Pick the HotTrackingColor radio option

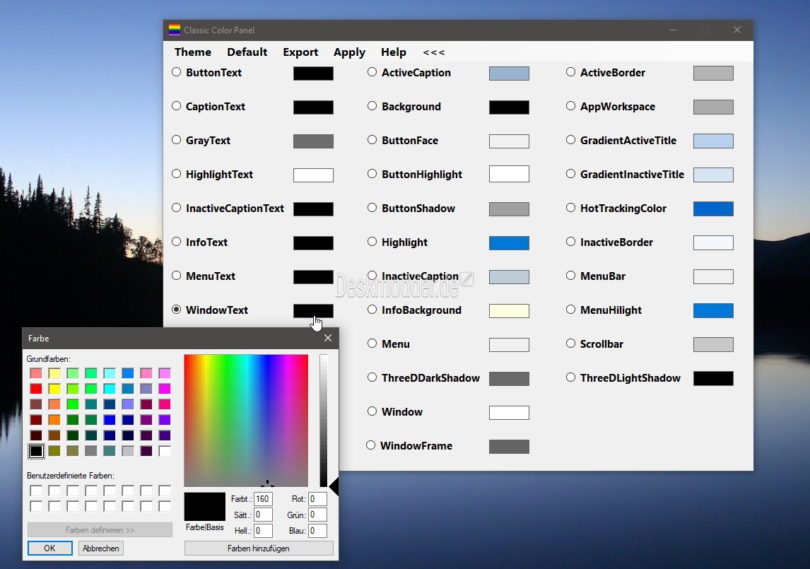pyautogui.click(x=571, y=209)
